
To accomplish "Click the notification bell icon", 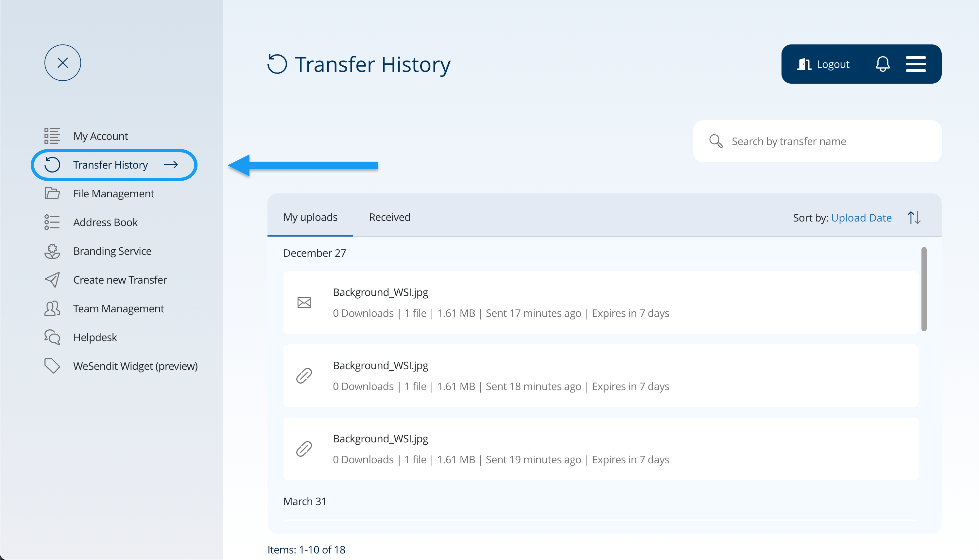I will coord(883,64).
